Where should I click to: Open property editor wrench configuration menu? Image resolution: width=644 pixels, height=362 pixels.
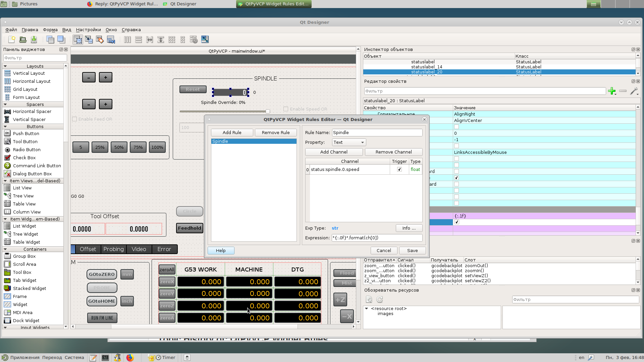click(x=634, y=91)
